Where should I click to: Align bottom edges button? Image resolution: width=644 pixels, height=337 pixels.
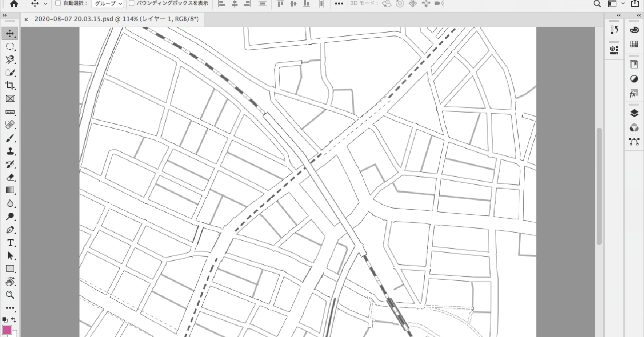point(306,4)
